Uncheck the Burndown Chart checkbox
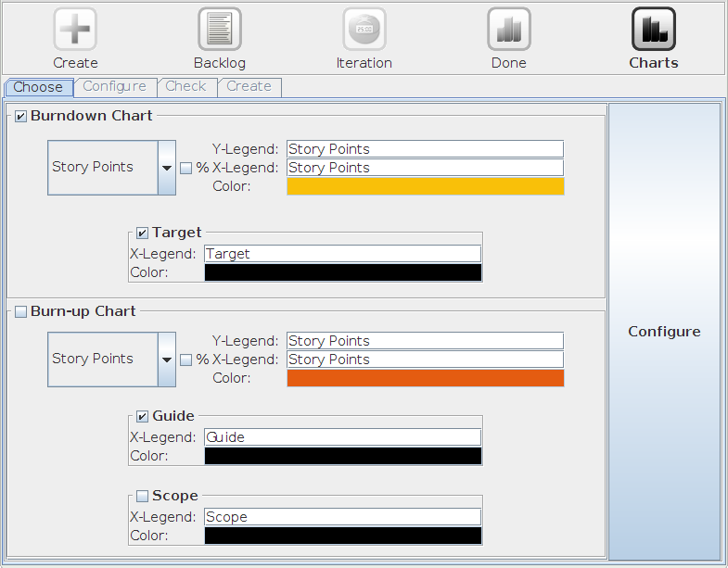 [x=20, y=116]
